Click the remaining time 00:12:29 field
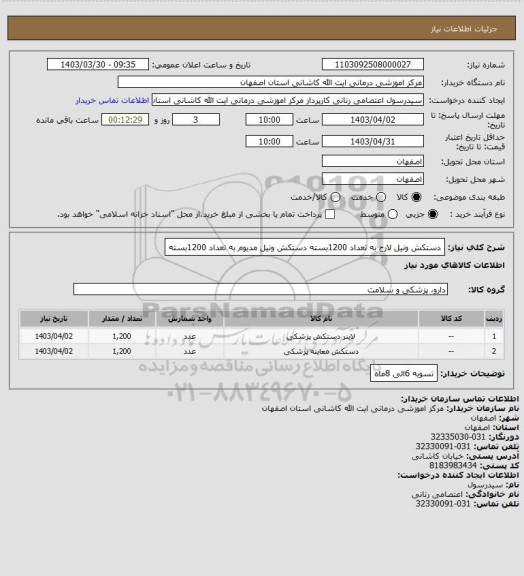This screenshot has width=524, height=576. pyautogui.click(x=125, y=120)
